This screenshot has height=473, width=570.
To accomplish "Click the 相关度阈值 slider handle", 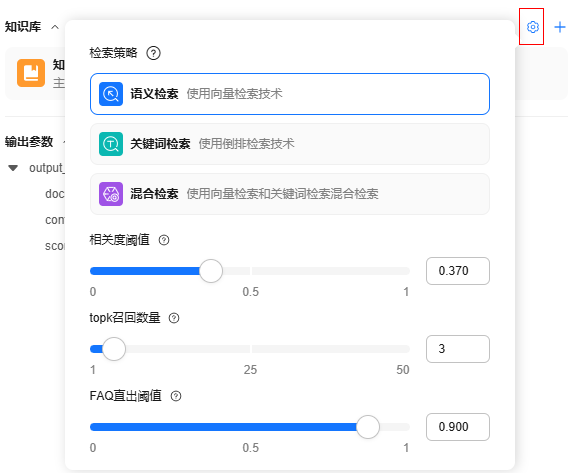I will tap(211, 271).
